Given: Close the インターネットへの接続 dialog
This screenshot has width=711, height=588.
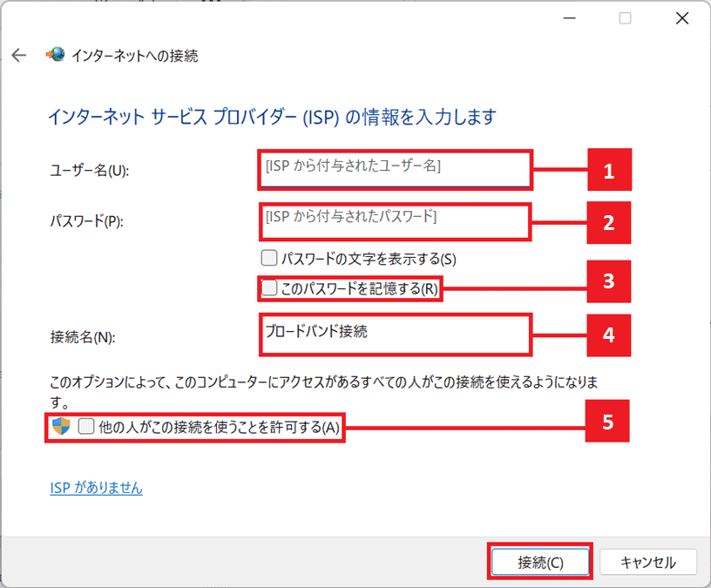Looking at the screenshot, I should (682, 17).
